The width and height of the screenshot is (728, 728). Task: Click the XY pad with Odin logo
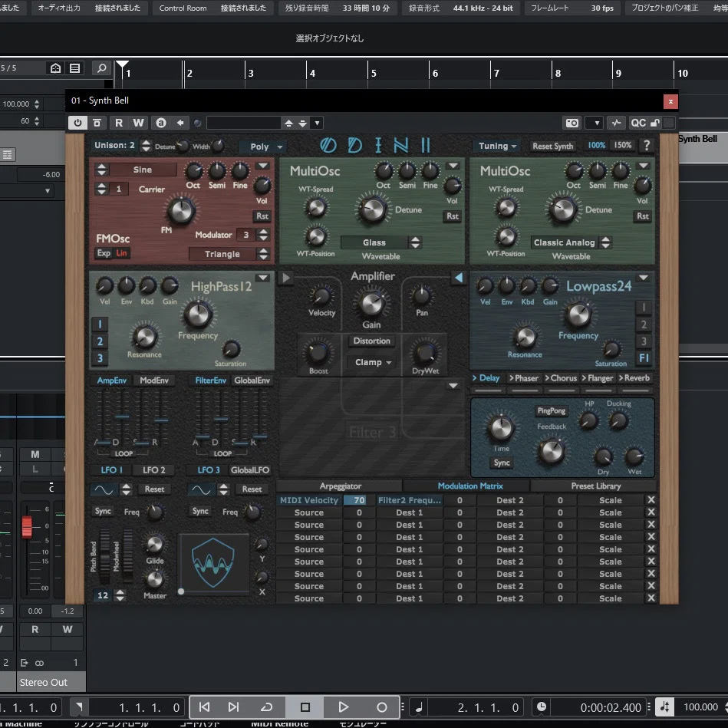[213, 563]
